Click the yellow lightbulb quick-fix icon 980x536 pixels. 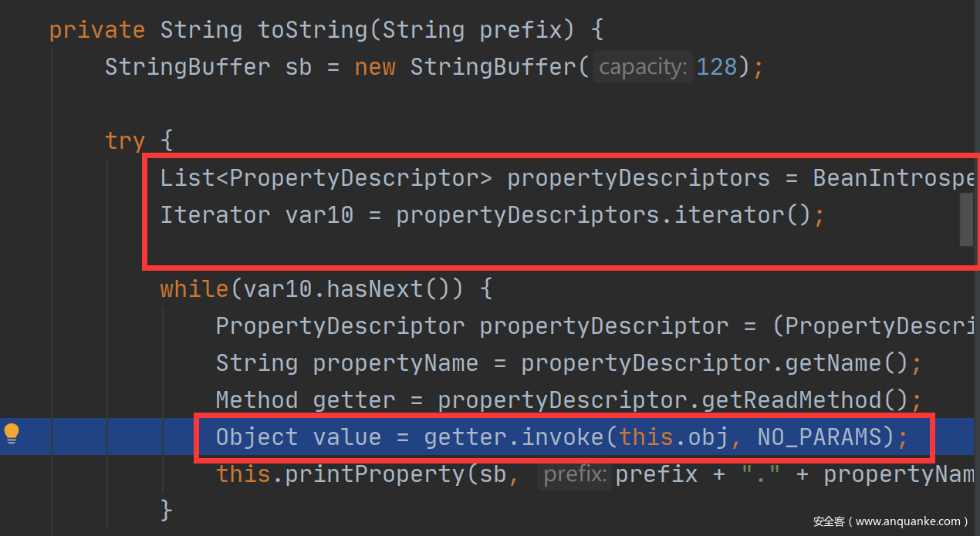12,434
